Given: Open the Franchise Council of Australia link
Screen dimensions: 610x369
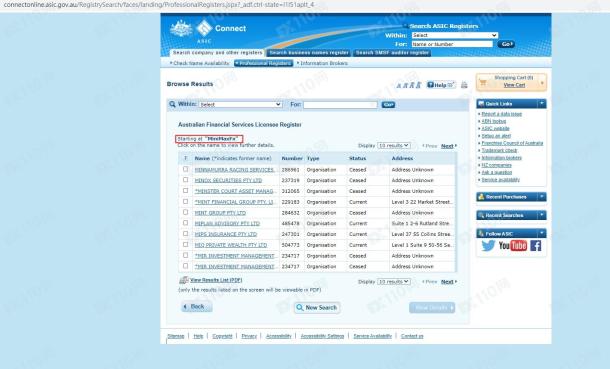Looking at the screenshot, I should 512,143.
